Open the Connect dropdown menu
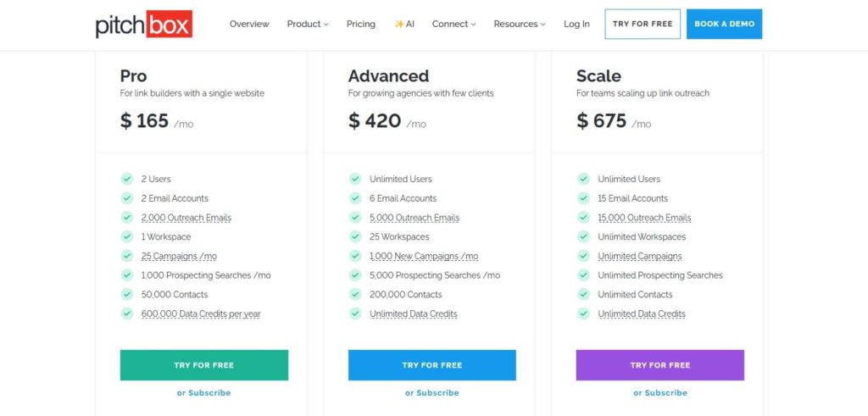 (x=453, y=24)
